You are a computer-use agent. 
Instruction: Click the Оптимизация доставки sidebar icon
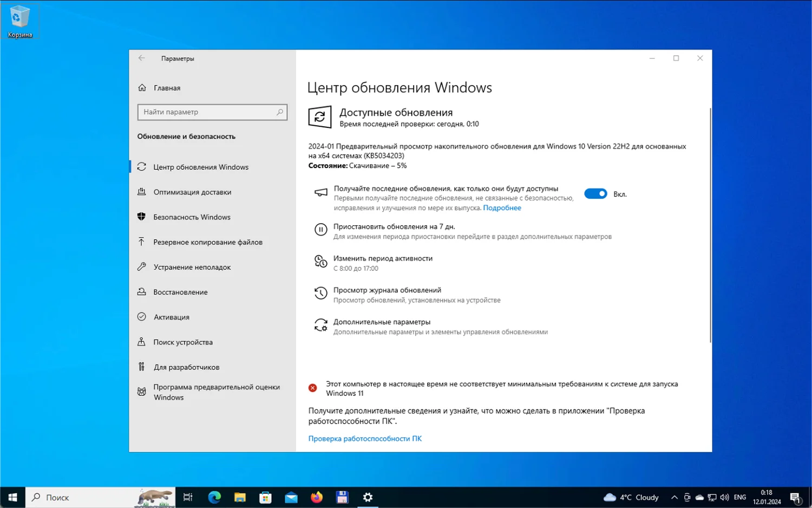point(142,192)
